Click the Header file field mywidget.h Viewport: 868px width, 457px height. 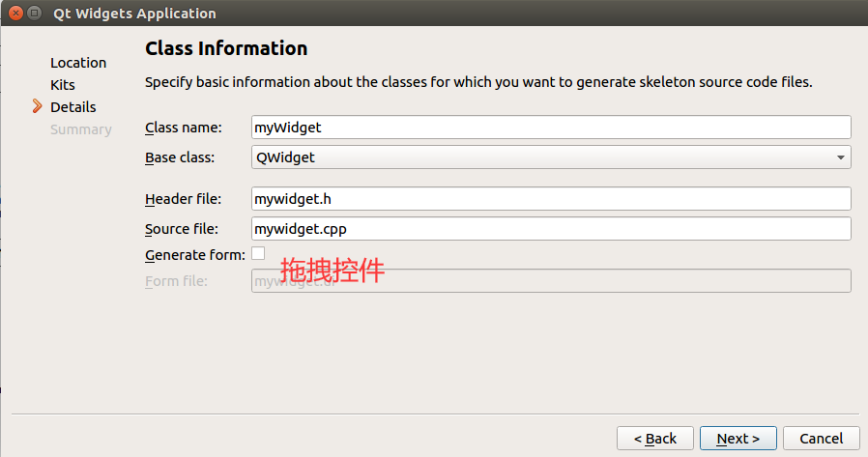[551, 199]
